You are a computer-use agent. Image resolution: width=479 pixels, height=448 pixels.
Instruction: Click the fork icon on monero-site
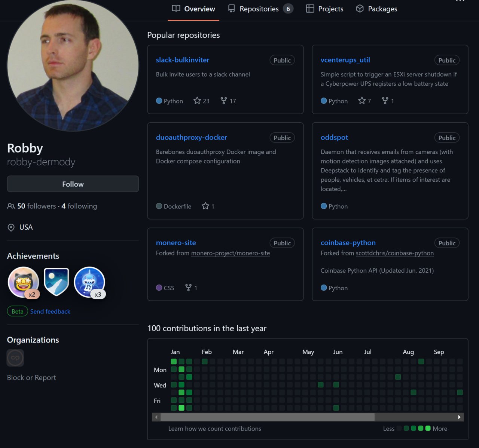[189, 288]
